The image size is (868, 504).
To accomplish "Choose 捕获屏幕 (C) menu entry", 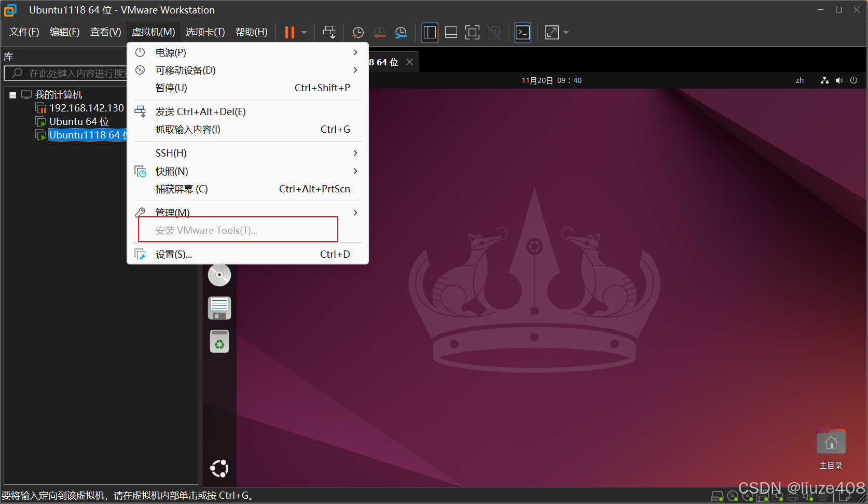I will coord(247,189).
